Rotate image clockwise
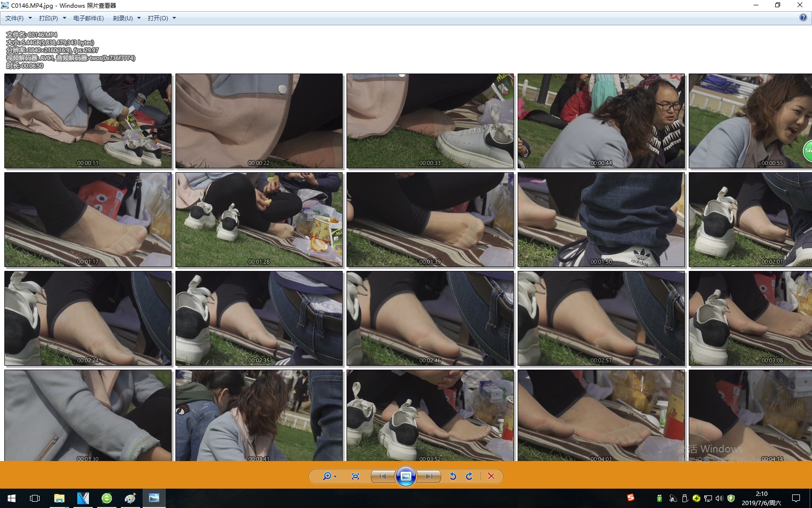The width and height of the screenshot is (812, 508). coord(469,476)
